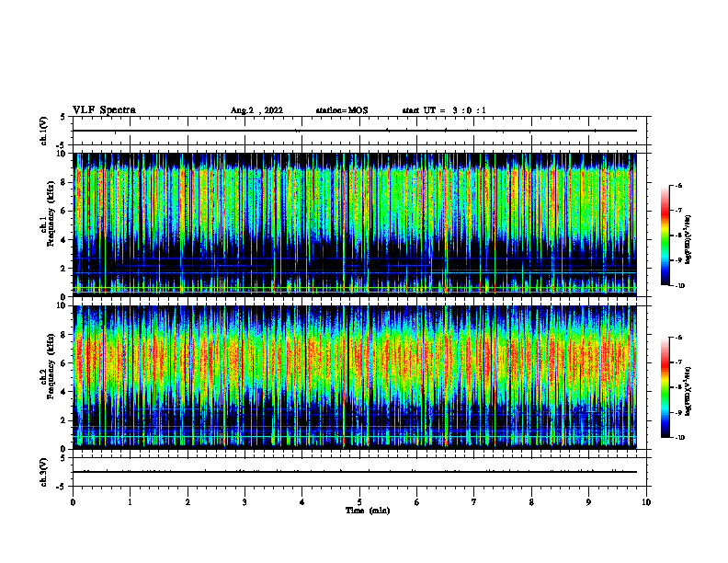728x563 pixels.
Task: Click the "-10" label on ch.2 colorbar
Action: [x=679, y=438]
